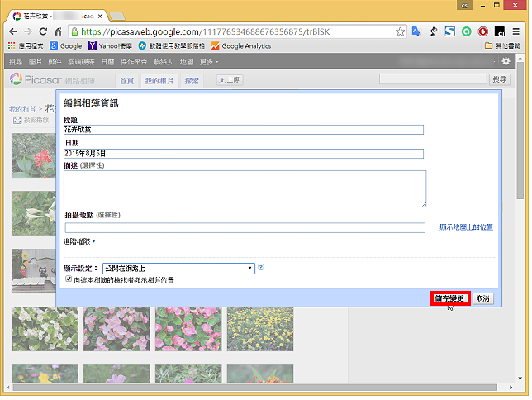Switch to the 探索 tab

192,81
